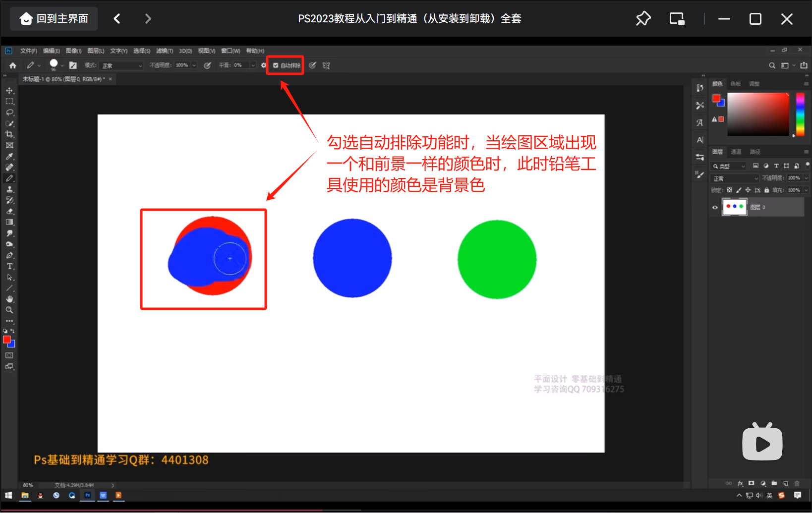Click the red foreground color swatch in Color panel

click(716, 99)
